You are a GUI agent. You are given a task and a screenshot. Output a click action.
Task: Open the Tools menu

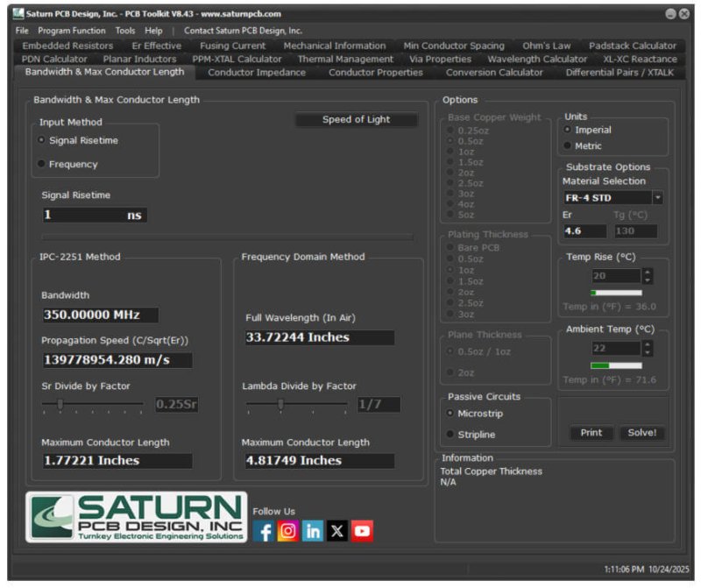click(124, 31)
